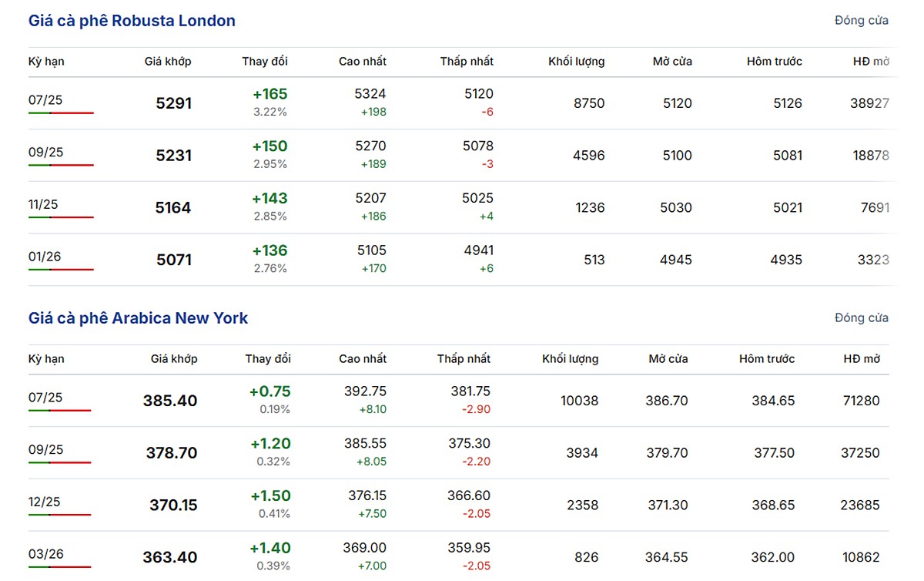
Task: Click the open interest value 23685
Action: click(x=860, y=506)
